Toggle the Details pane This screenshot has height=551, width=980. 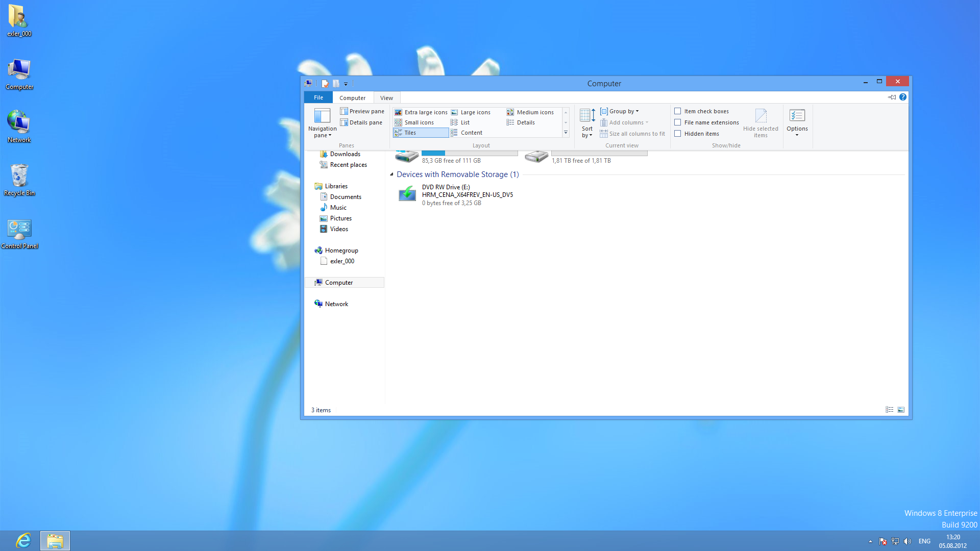coord(361,122)
